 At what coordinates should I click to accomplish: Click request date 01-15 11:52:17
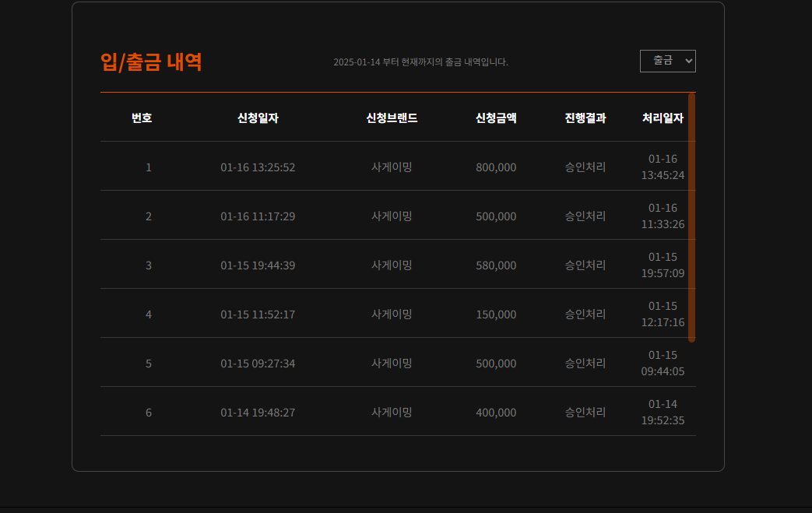click(258, 314)
